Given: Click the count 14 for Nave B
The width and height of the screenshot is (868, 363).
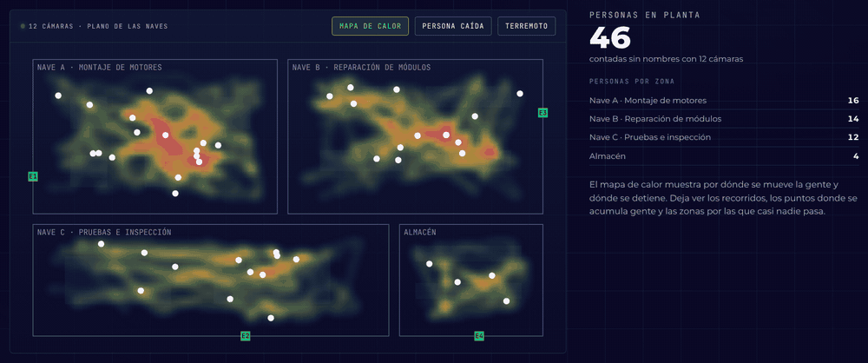Looking at the screenshot, I should pos(853,119).
